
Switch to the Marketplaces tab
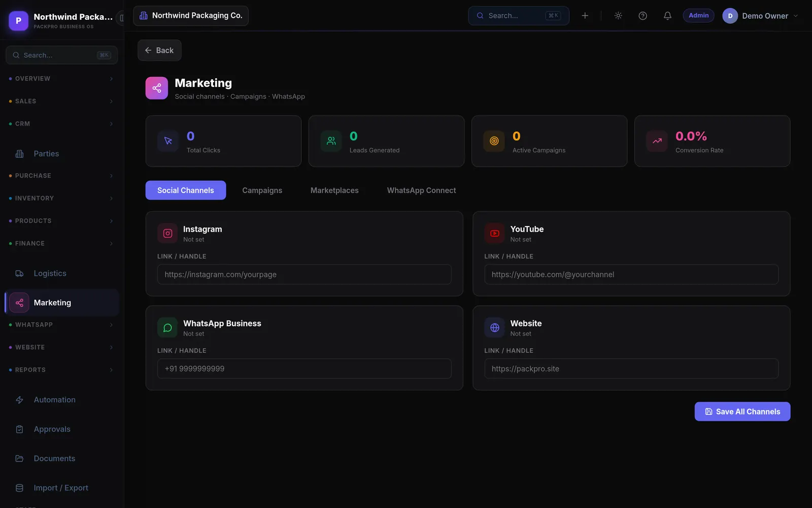[334, 190]
